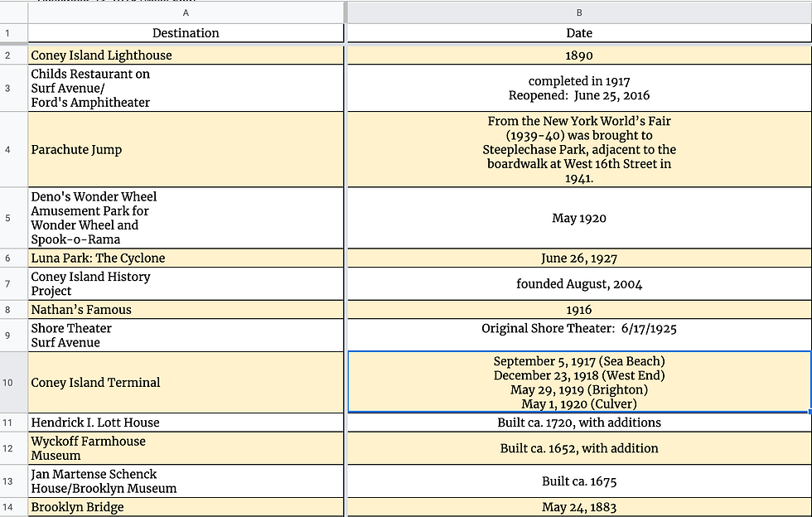Select the 1916 date cell
812x517 pixels.
(579, 310)
